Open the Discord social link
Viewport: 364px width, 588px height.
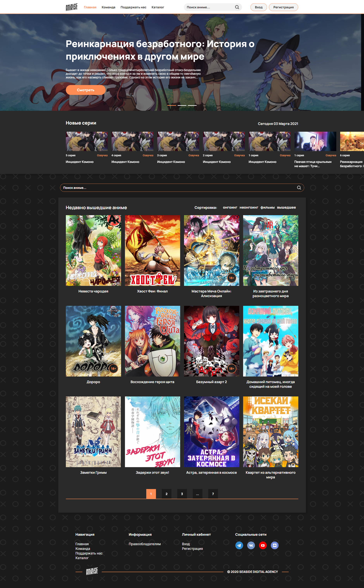click(x=275, y=545)
